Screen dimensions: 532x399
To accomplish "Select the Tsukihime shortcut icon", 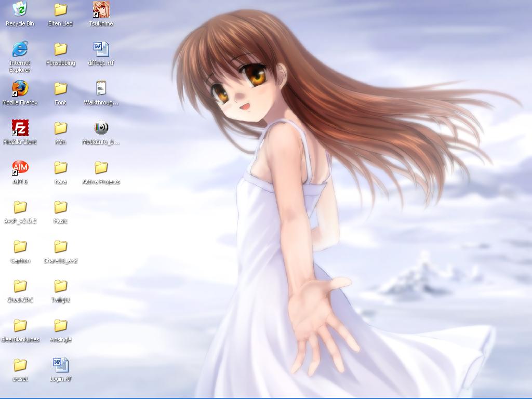I will click(x=101, y=9).
